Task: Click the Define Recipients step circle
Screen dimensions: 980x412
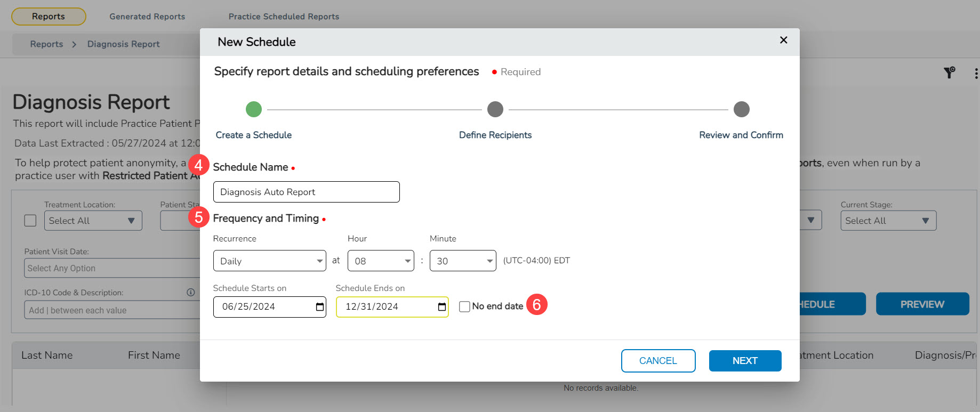Action: pyautogui.click(x=495, y=109)
